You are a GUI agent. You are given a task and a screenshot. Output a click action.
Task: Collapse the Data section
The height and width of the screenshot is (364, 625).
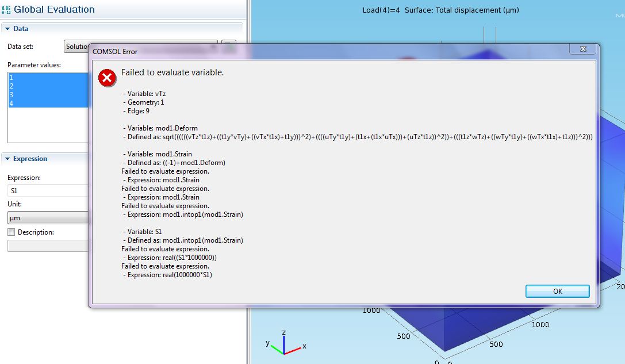tap(7, 29)
